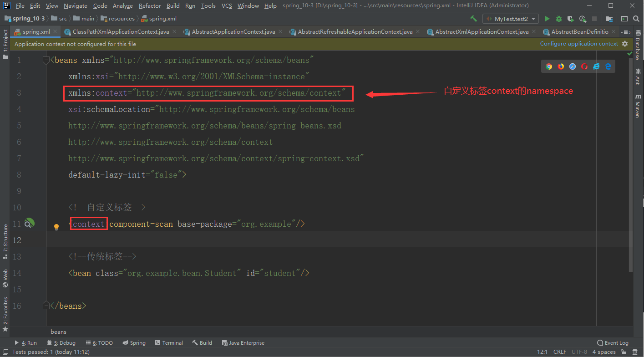644x357 pixels.
Task: Click the yellow intention lightbulb on line 11
Action: 56,227
